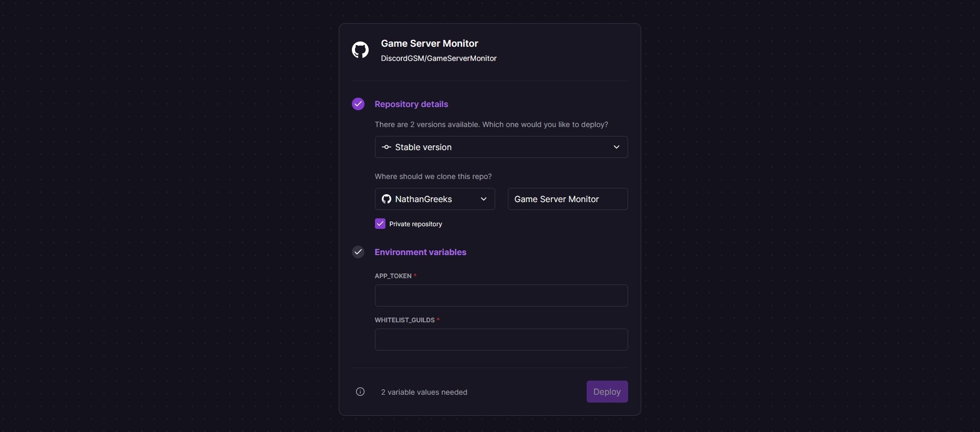Focus the APP_TOKEN input field
This screenshot has width=980, height=432.
(501, 296)
